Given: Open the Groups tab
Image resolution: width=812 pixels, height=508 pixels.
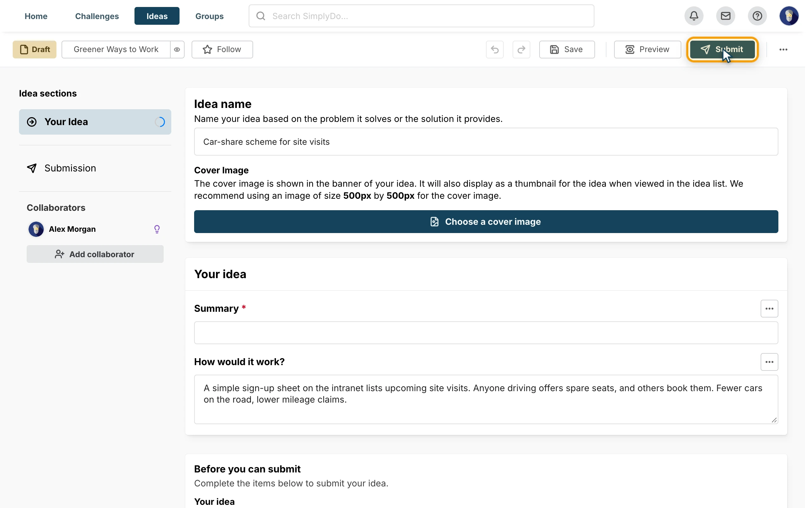Looking at the screenshot, I should click(209, 16).
